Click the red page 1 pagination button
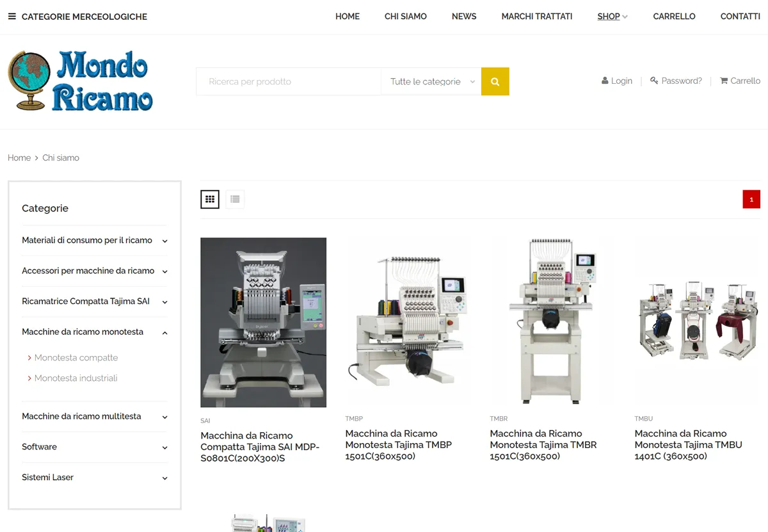The image size is (768, 532). [x=751, y=199]
